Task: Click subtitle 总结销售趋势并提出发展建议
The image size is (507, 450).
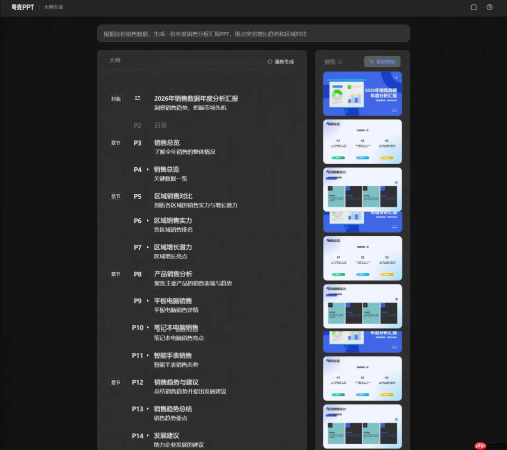Action: point(190,391)
